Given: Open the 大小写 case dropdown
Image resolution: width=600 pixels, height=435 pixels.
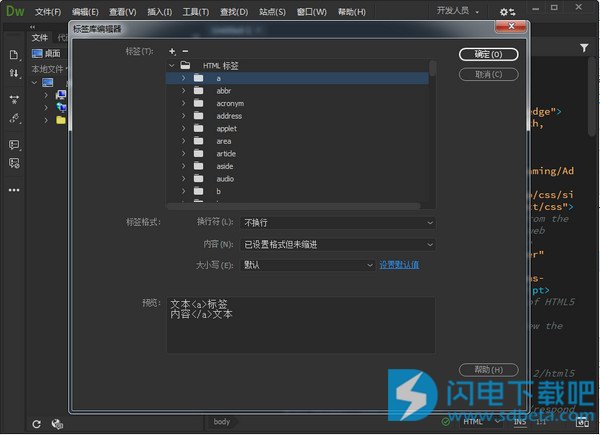Looking at the screenshot, I should pos(308,265).
